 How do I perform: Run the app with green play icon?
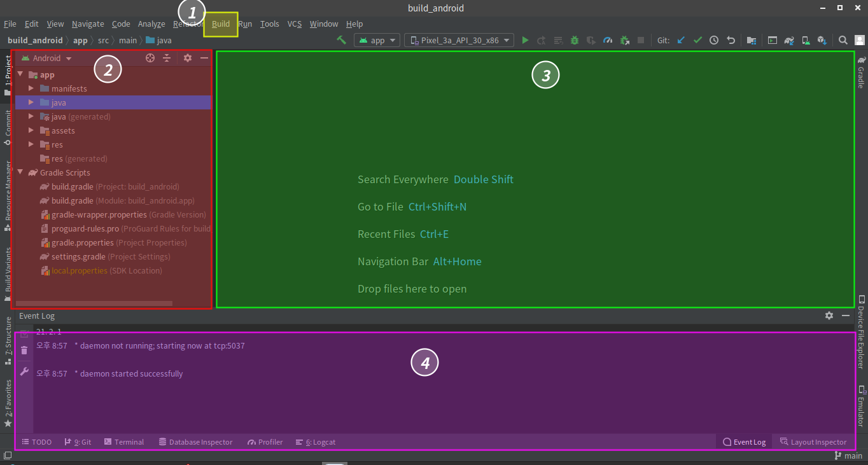click(525, 40)
